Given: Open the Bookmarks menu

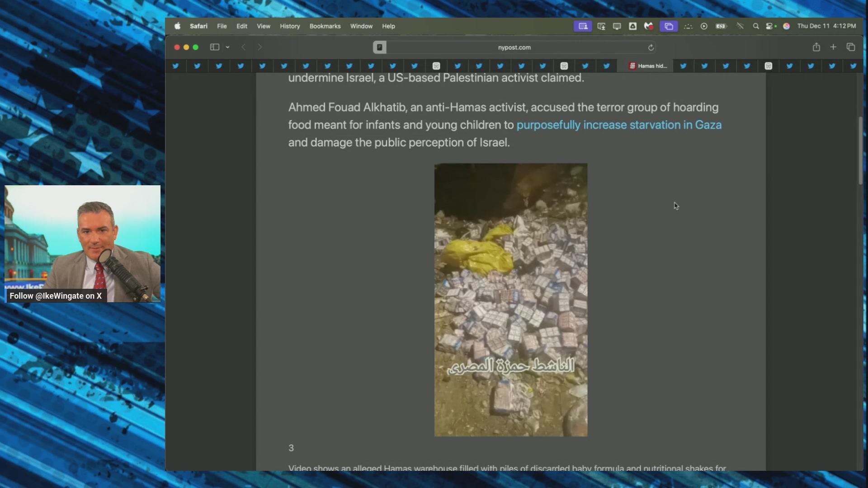Looking at the screenshot, I should click(x=325, y=26).
